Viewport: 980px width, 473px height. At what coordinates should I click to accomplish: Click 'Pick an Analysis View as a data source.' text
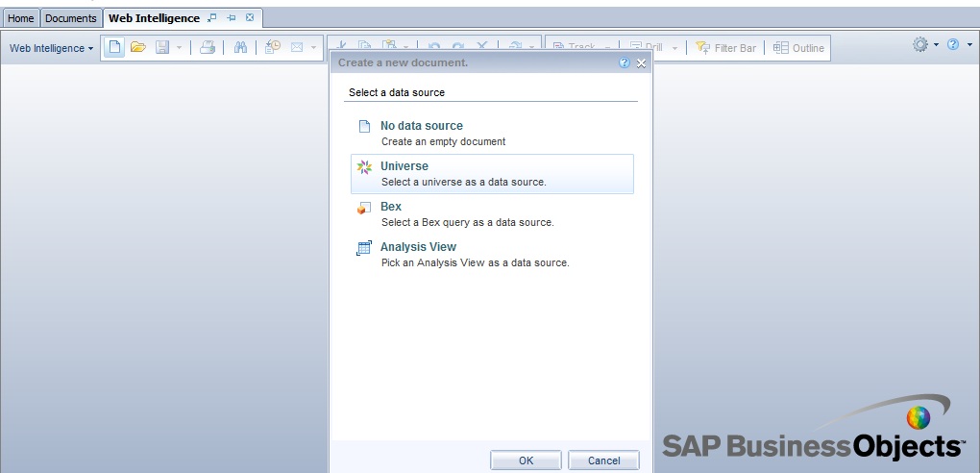point(475,262)
